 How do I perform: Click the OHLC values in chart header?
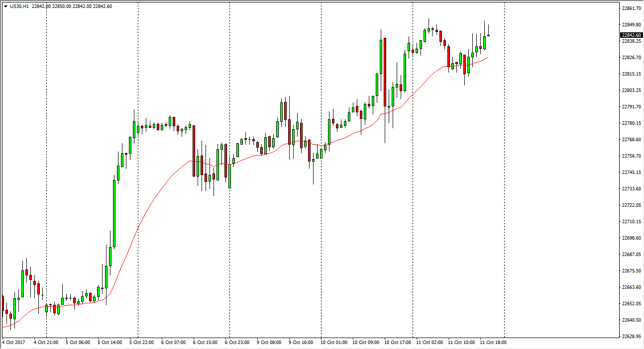click(72, 6)
